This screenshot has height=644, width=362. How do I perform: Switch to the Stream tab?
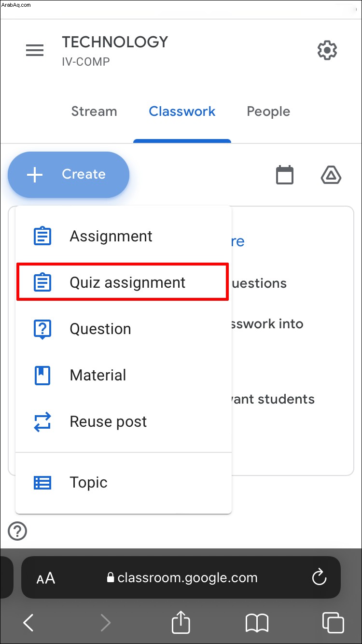[94, 112]
